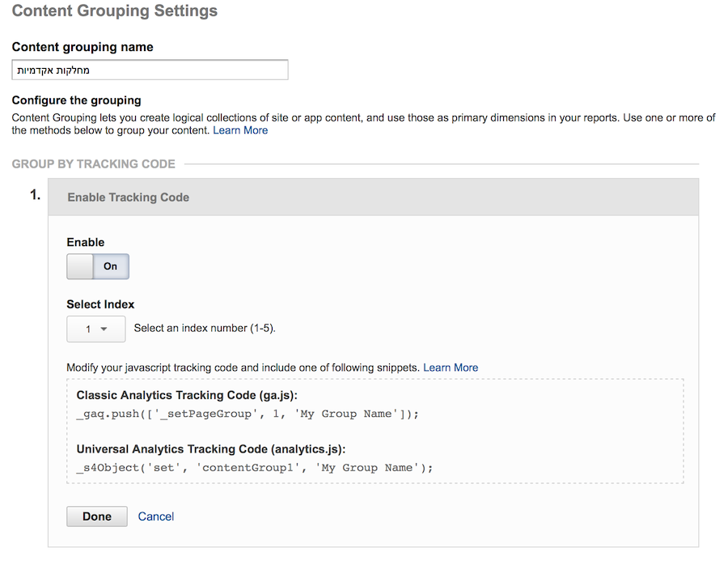Image resolution: width=728 pixels, height=561 pixels.
Task: Click the Content grouping name label
Action: pyautogui.click(x=83, y=47)
